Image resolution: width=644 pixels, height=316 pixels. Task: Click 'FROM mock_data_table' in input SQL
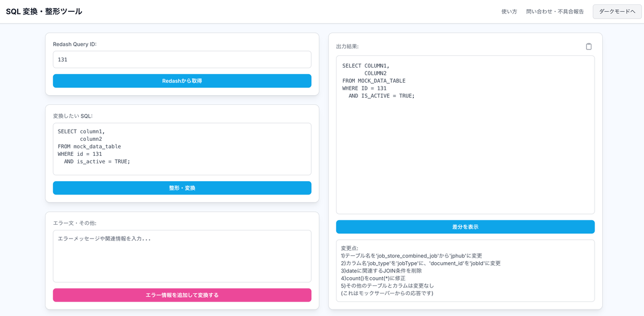tap(90, 146)
